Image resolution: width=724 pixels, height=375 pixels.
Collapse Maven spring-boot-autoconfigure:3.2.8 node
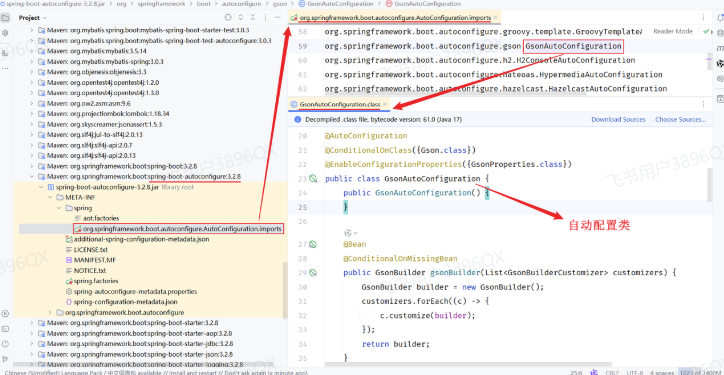click(x=32, y=176)
